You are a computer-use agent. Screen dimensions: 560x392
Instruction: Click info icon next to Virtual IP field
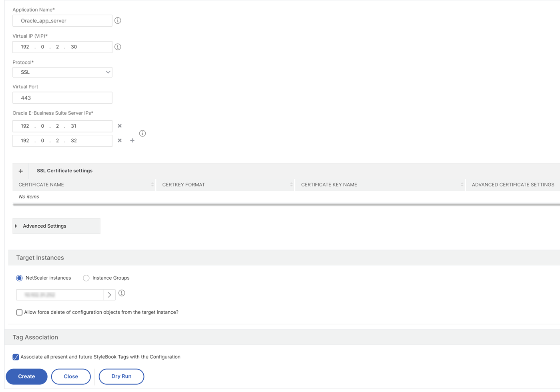pos(118,47)
